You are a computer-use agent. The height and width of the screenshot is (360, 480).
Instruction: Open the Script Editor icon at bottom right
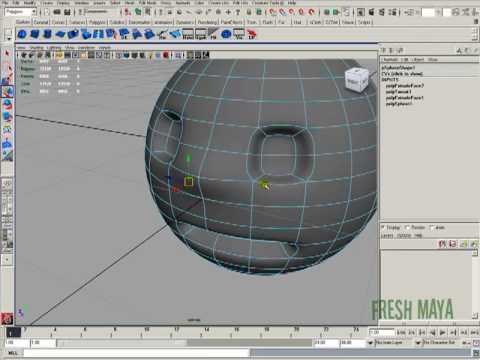(x=476, y=353)
